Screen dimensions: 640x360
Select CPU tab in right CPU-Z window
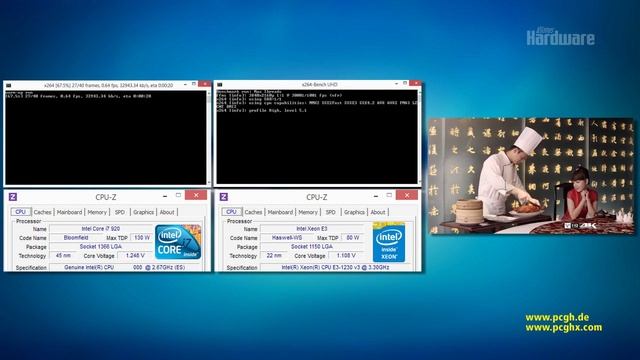[x=231, y=212]
